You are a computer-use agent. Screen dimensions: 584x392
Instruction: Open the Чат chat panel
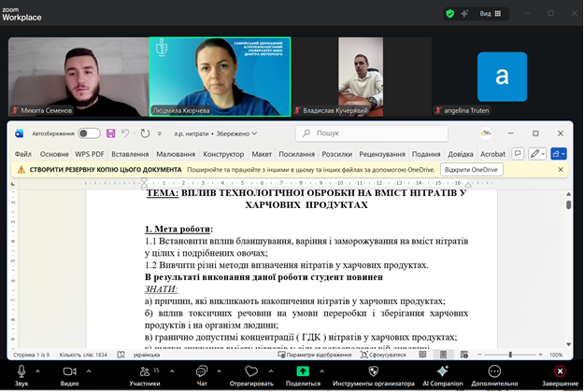201,371
